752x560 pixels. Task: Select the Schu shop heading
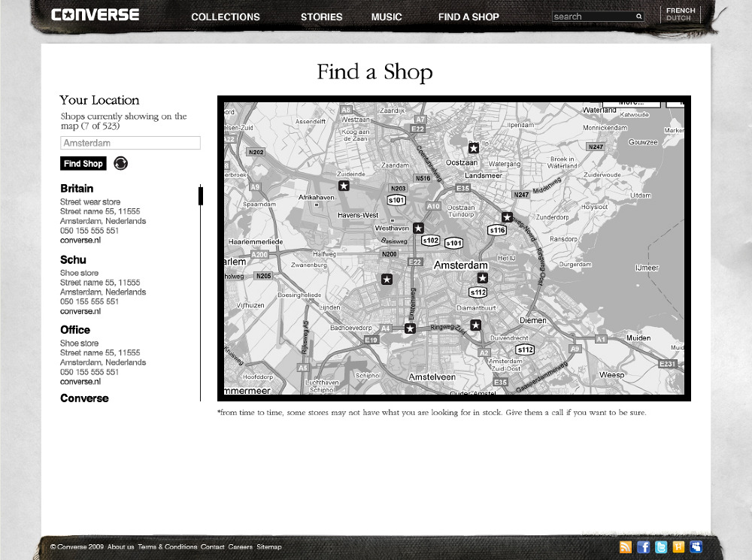pos(73,260)
